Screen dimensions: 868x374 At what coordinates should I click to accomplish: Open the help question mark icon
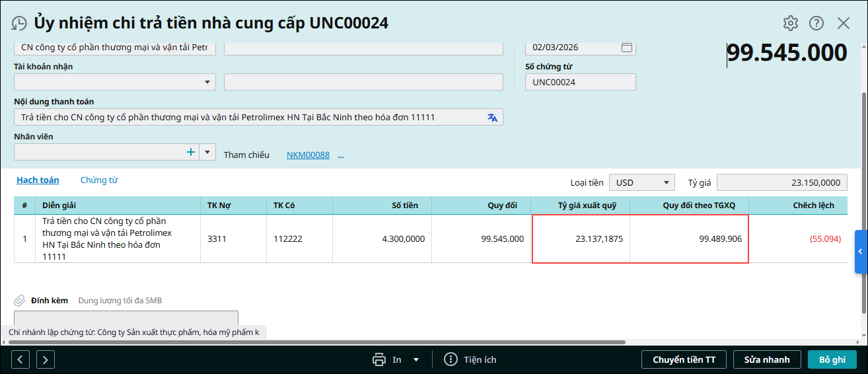point(816,23)
